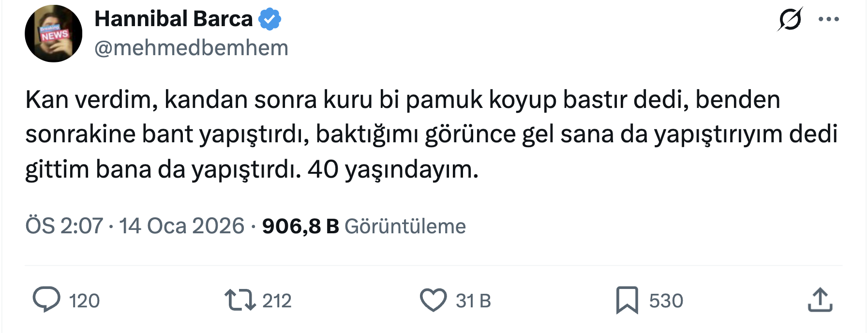Click the Görüntüleme label
Viewport: 868px width, 333px height.
pos(405,226)
